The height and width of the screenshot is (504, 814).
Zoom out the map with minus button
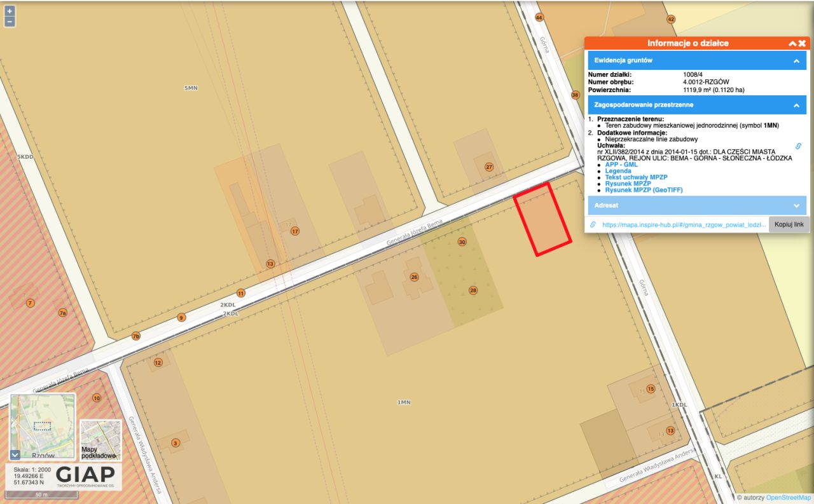[10, 22]
